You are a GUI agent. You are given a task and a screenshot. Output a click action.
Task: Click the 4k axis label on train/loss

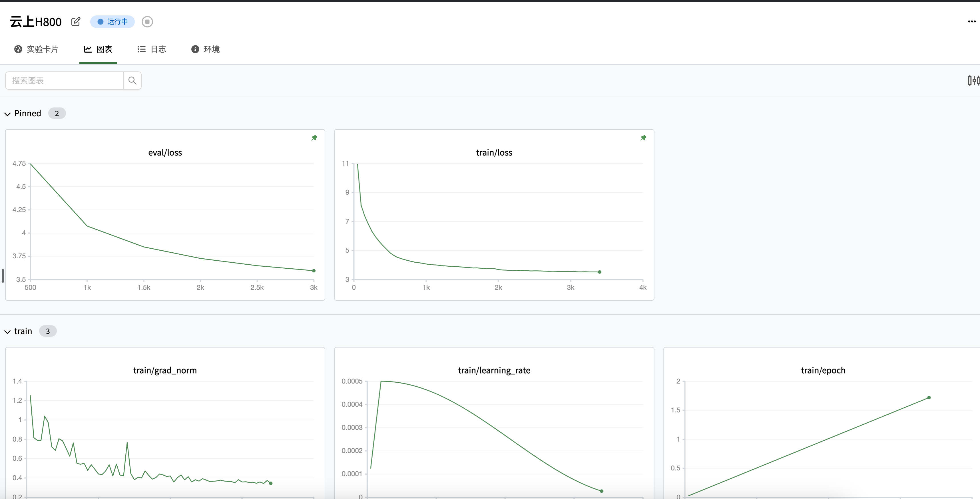tap(643, 288)
